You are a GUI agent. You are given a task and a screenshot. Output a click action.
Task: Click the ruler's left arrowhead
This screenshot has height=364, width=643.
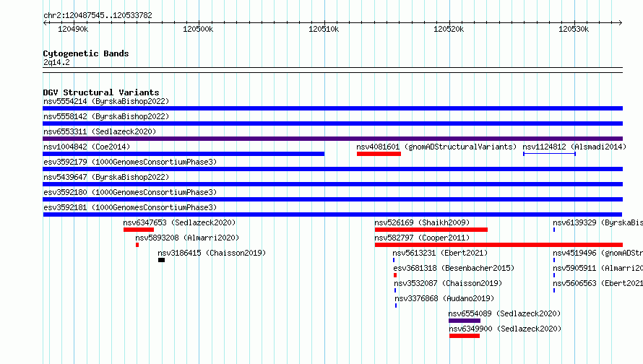coord(45,22)
